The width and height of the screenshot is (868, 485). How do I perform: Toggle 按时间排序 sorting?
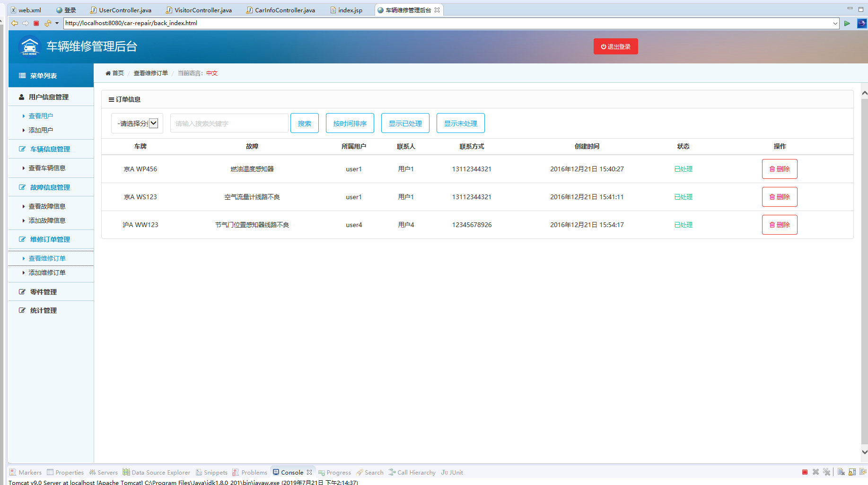tap(350, 123)
